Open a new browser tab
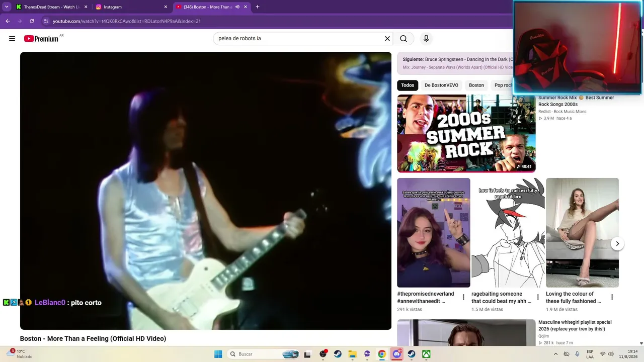644x362 pixels. tap(258, 7)
